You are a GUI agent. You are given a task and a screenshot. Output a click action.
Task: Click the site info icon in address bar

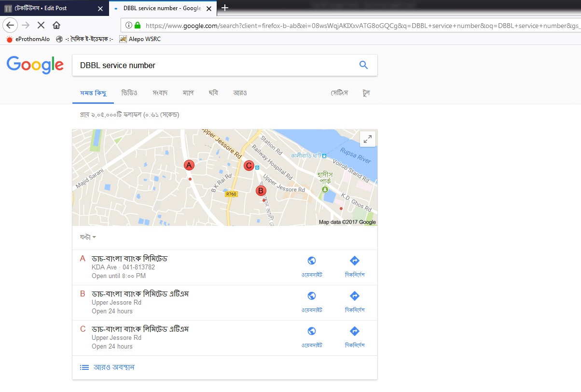(129, 26)
